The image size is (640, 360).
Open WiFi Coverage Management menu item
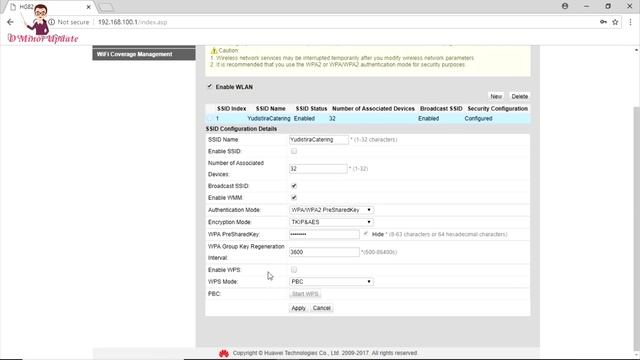pyautogui.click(x=144, y=54)
